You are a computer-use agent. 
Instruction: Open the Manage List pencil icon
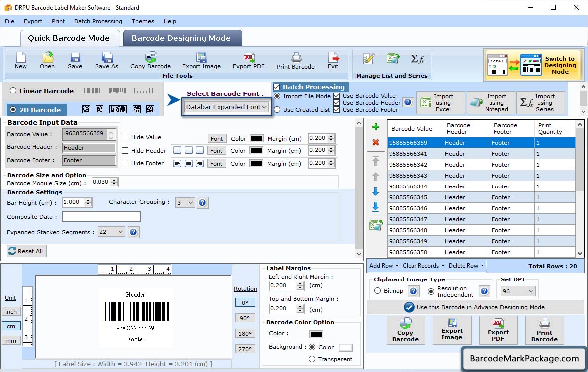tap(369, 59)
